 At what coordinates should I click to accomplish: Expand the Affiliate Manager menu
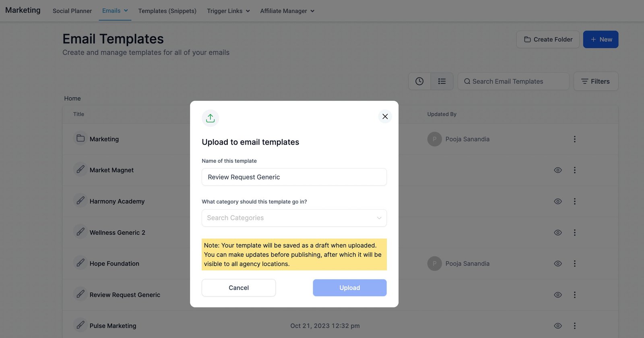287,11
